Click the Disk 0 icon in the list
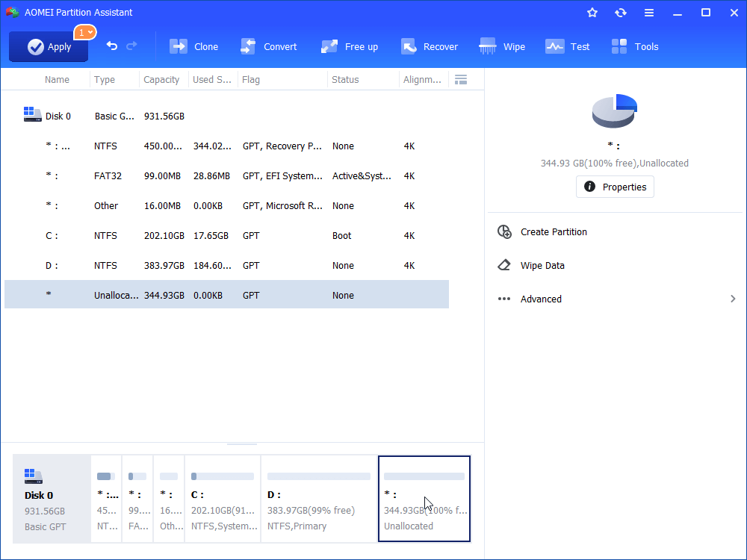Viewport: 747px width, 560px height. coord(32,114)
